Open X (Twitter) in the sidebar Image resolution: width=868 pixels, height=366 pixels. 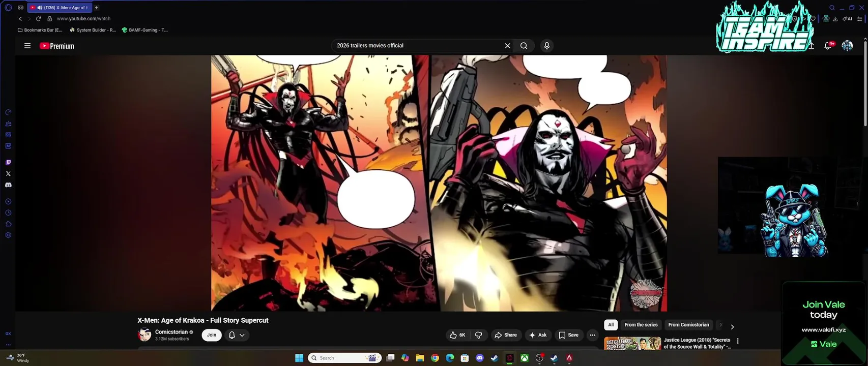coord(8,174)
